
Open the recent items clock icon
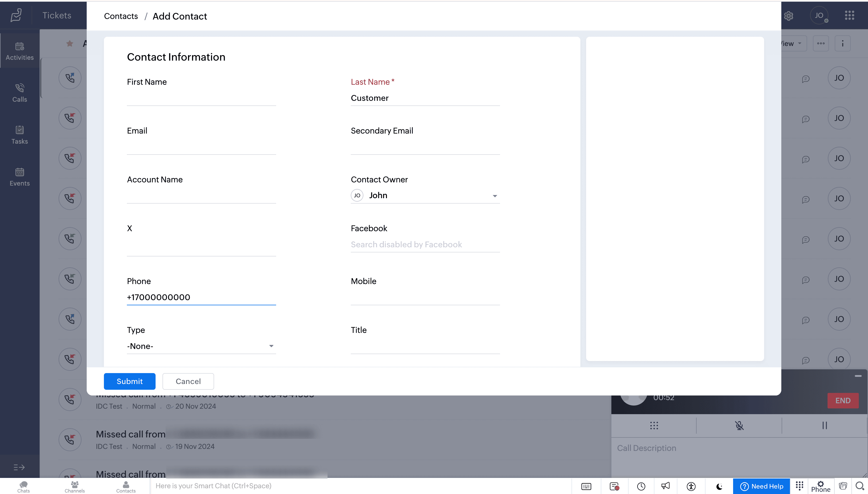tap(641, 486)
